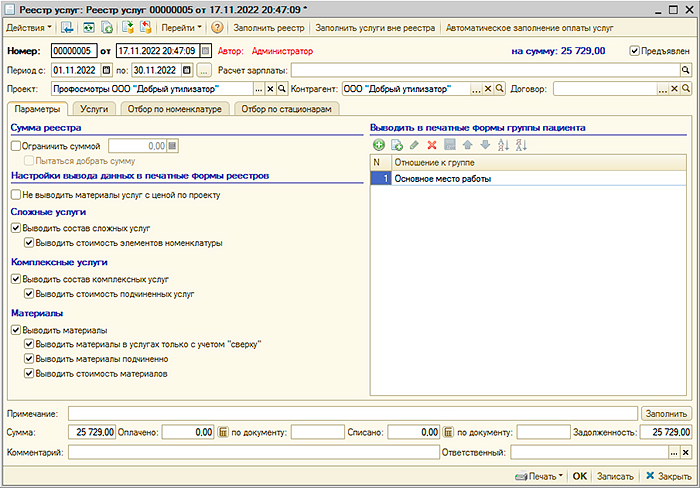Screen dimensions: 700x488
Task: Click the pencil Edit row icon
Action: click(x=414, y=145)
